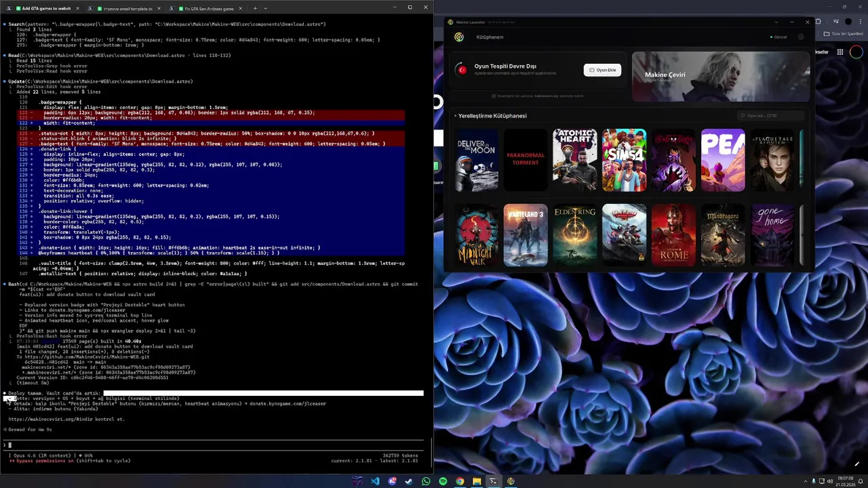
Task: Open the Wasteland 3 game card
Action: [526, 235]
